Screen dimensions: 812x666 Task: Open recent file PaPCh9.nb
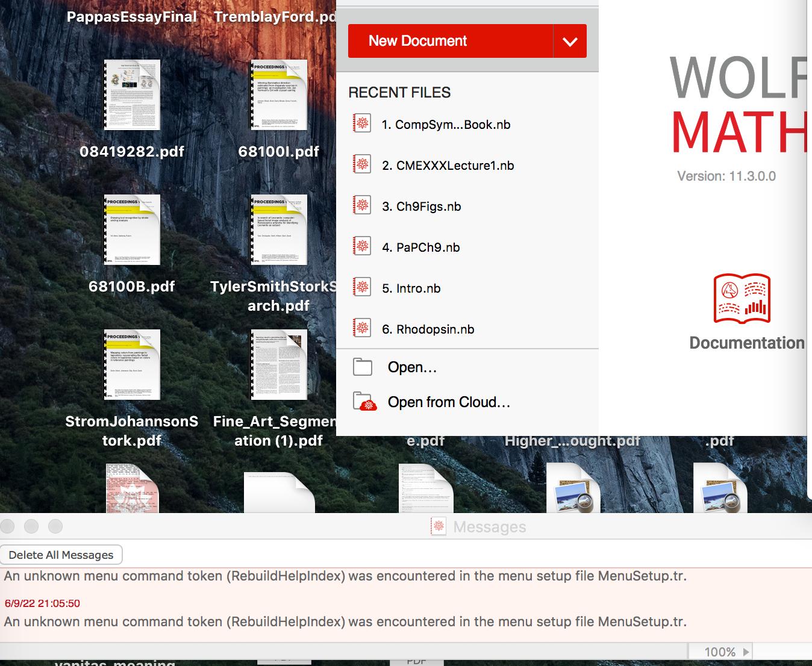[x=420, y=247]
